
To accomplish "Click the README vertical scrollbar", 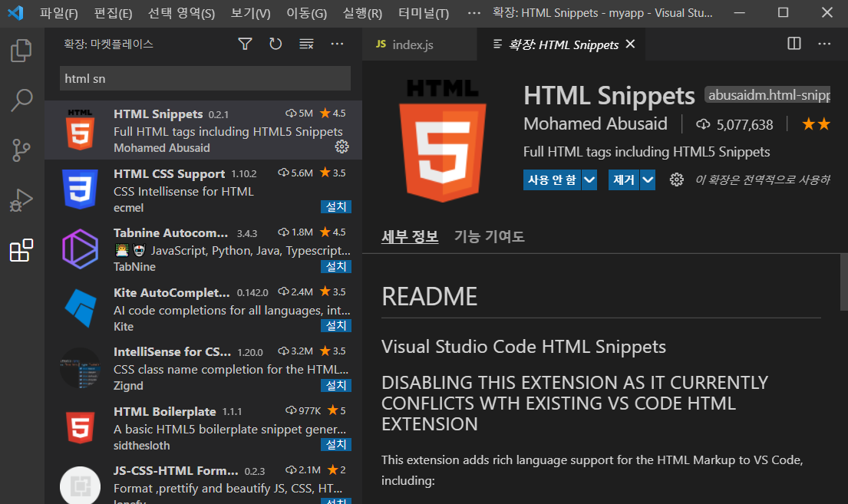I will (x=843, y=282).
